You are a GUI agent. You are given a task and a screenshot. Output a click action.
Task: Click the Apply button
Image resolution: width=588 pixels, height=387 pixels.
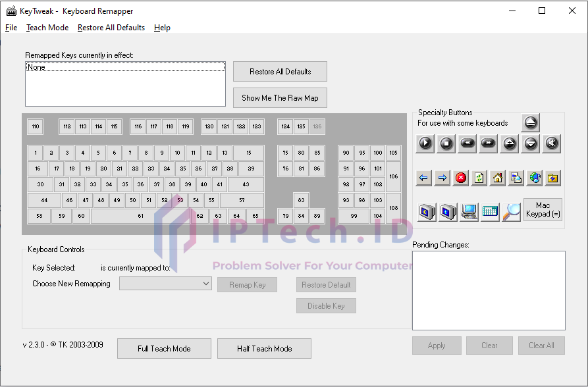437,346
